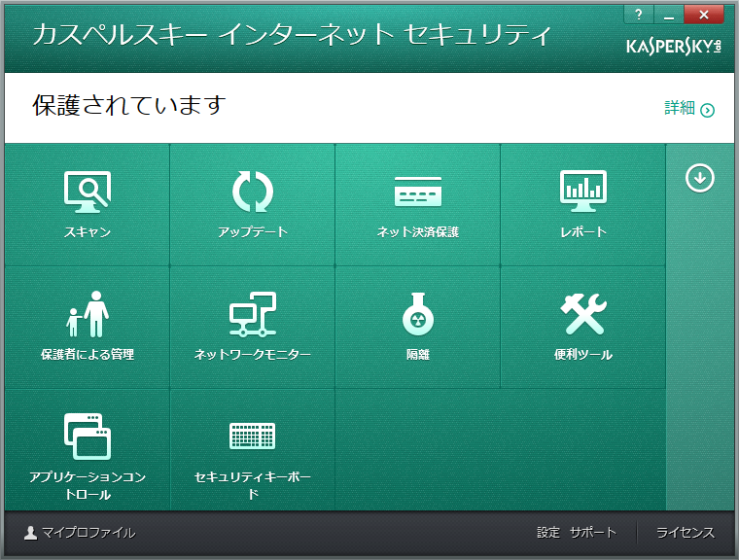Viewport: 739px width, 560px height.
Task: Click the KASPERSKY logo in the header
Action: tap(674, 47)
